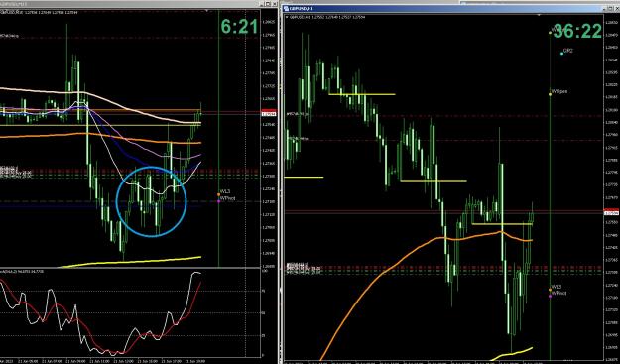Select the DR2 label in the H1 chart

point(567,51)
